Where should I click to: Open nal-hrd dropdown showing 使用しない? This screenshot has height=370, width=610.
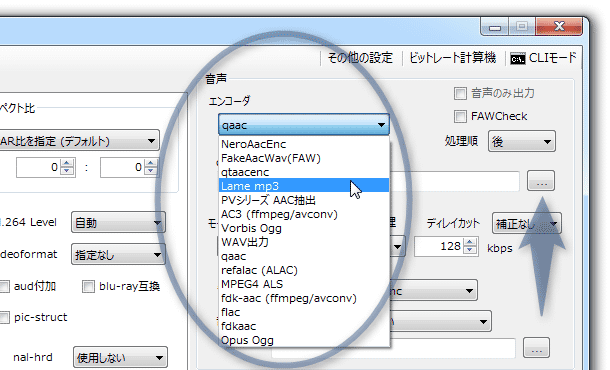(x=120, y=358)
